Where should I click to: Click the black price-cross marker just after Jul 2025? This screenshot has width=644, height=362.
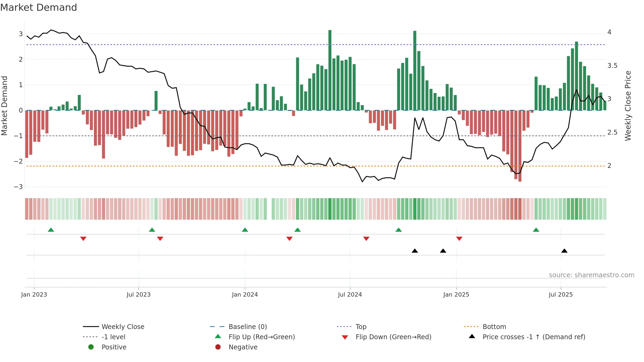point(564,251)
